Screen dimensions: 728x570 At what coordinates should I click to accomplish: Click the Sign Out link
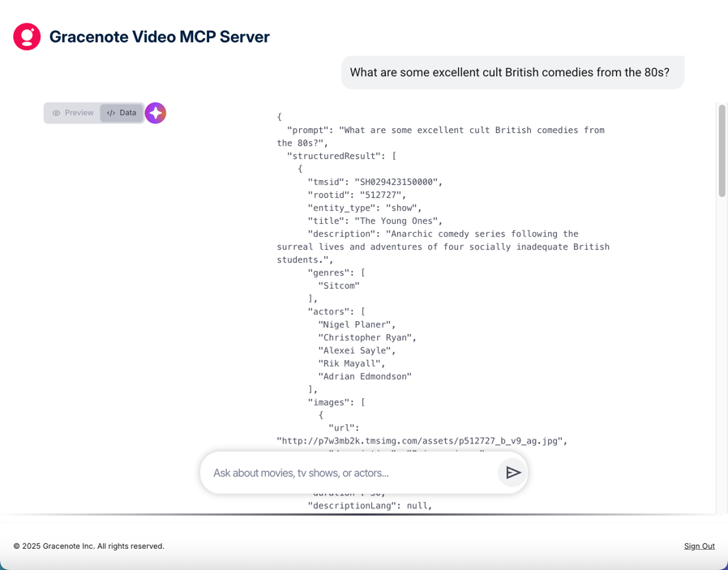(x=699, y=546)
